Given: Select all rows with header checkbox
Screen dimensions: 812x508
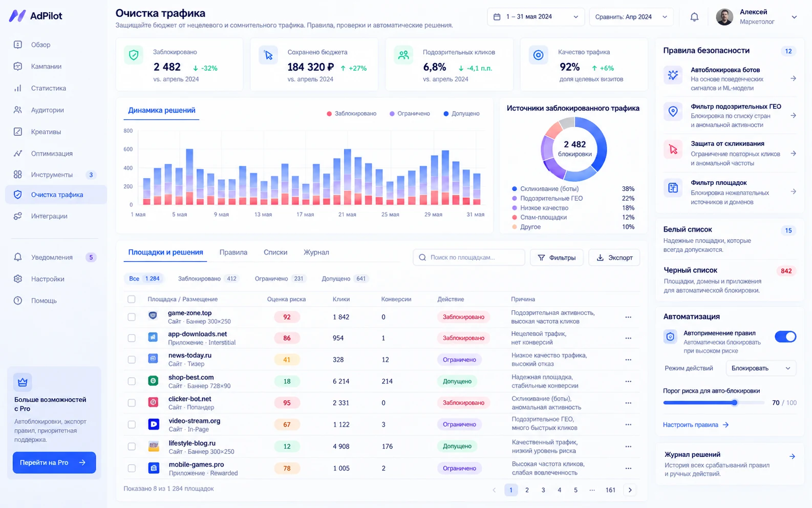Looking at the screenshot, I should click(132, 299).
